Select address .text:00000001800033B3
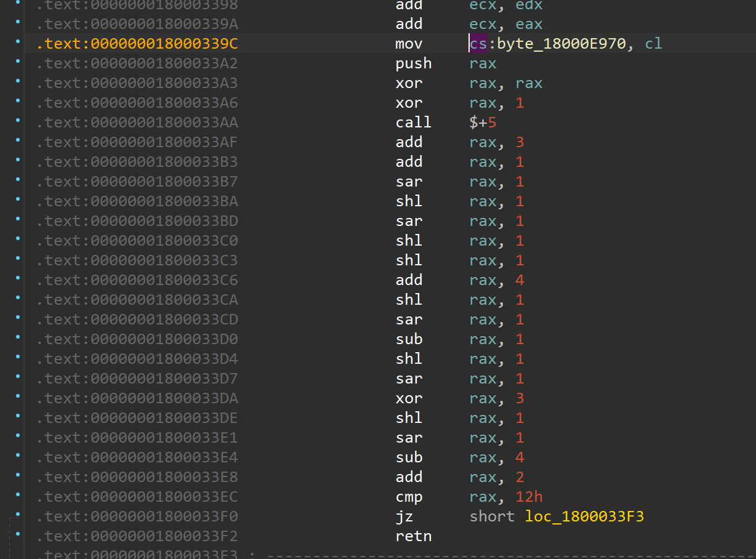 tap(137, 162)
